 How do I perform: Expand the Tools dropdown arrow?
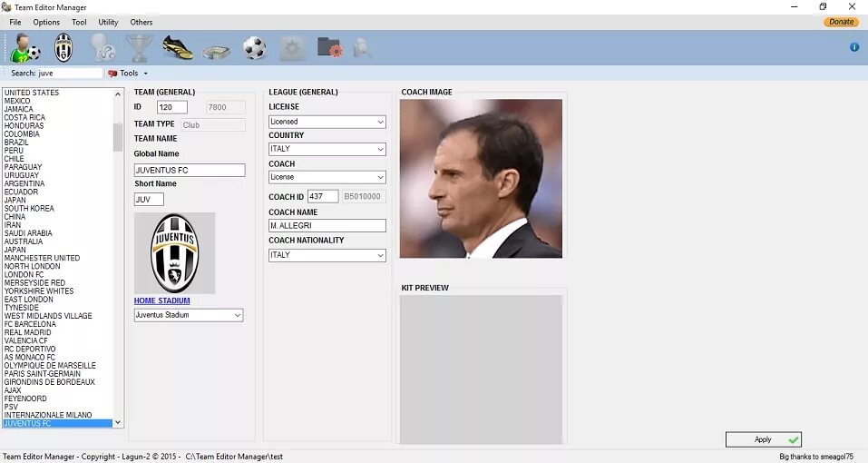pos(146,74)
